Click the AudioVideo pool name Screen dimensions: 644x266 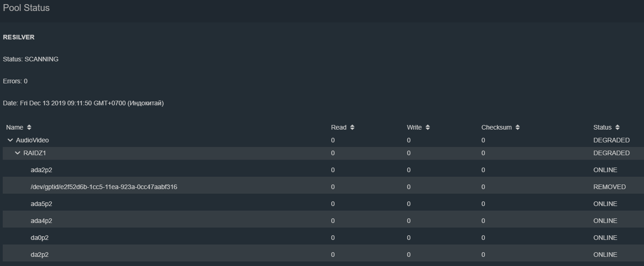click(x=32, y=140)
